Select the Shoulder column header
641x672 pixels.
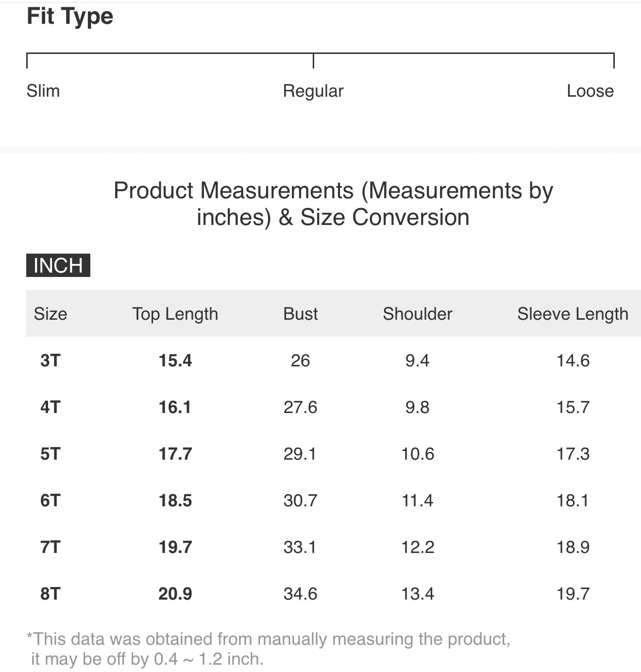418,314
